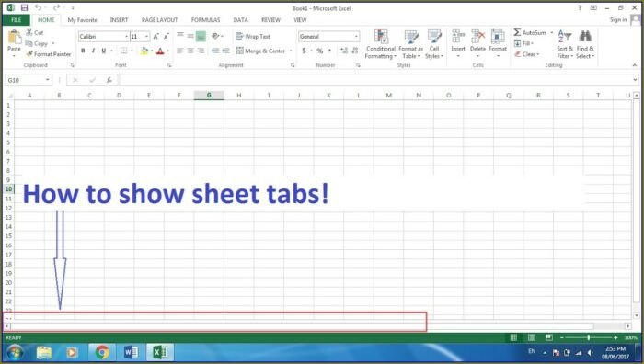
Task: Click the Copy button
Action: (x=37, y=43)
